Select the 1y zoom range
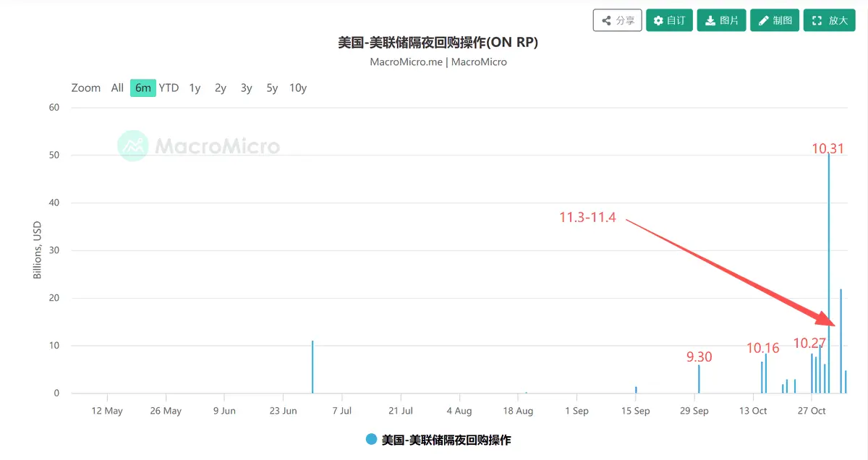 (195, 88)
